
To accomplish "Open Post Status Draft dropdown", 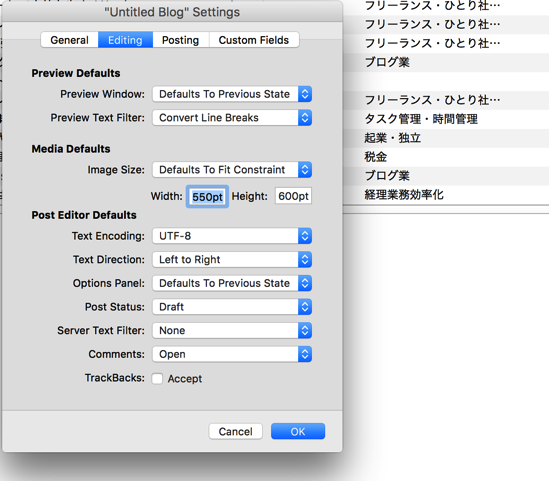I will point(232,307).
